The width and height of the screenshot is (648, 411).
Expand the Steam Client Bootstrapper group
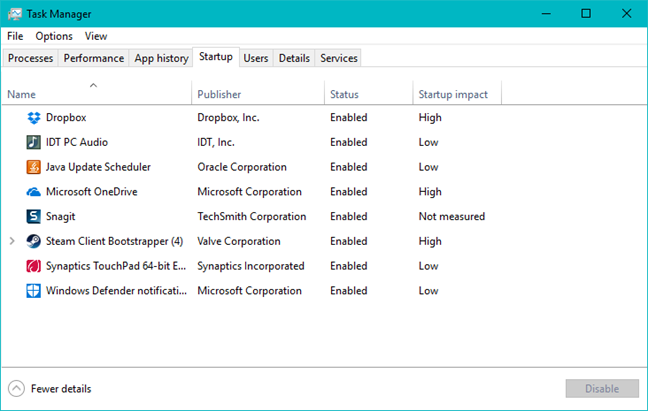pos(12,241)
